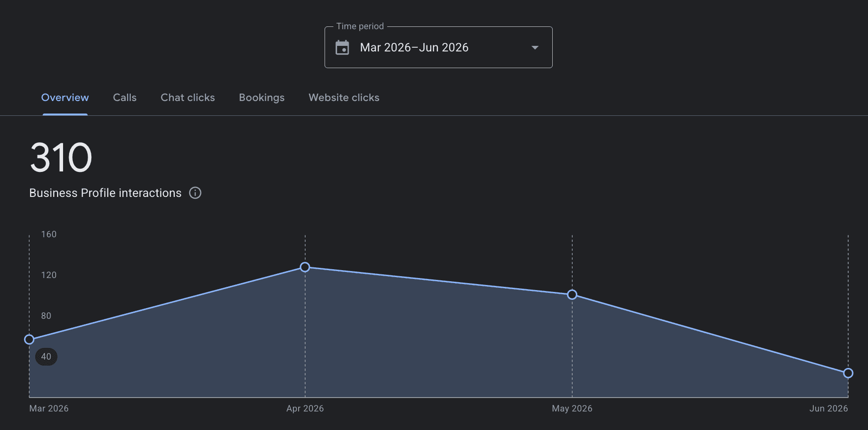This screenshot has height=430, width=868.
Task: Click the Jun 2026 data point
Action: [x=848, y=373]
